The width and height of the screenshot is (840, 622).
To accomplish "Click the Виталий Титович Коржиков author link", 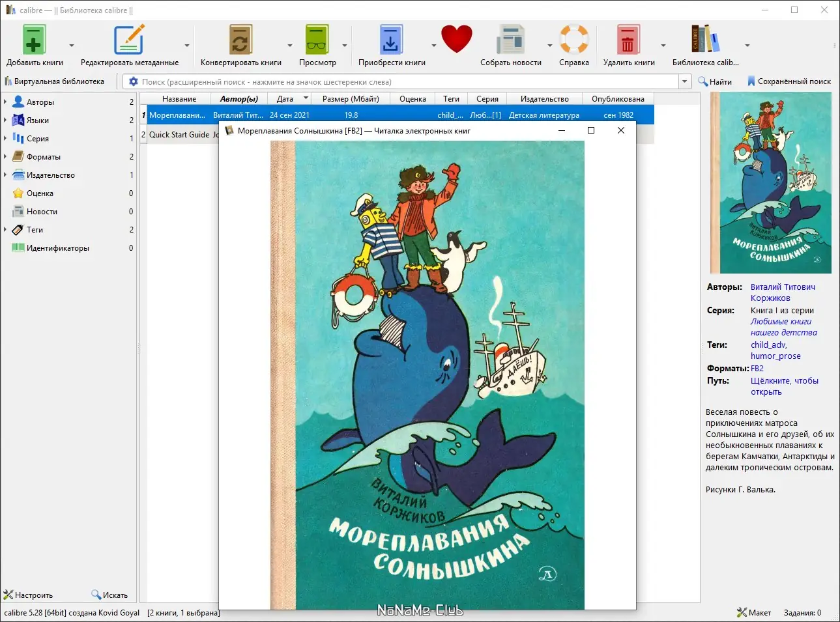I will 783,292.
